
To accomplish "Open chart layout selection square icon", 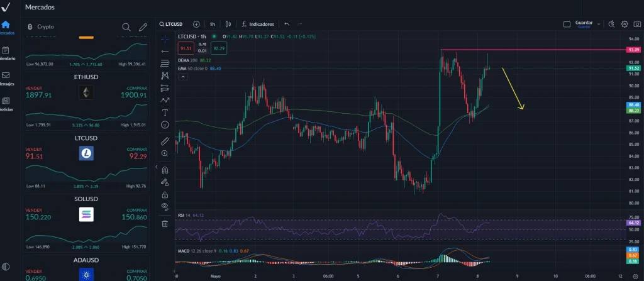I will pos(567,25).
